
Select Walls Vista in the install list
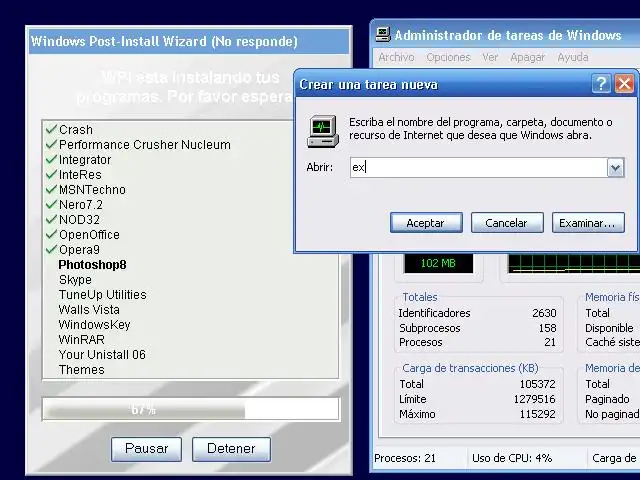click(89, 309)
